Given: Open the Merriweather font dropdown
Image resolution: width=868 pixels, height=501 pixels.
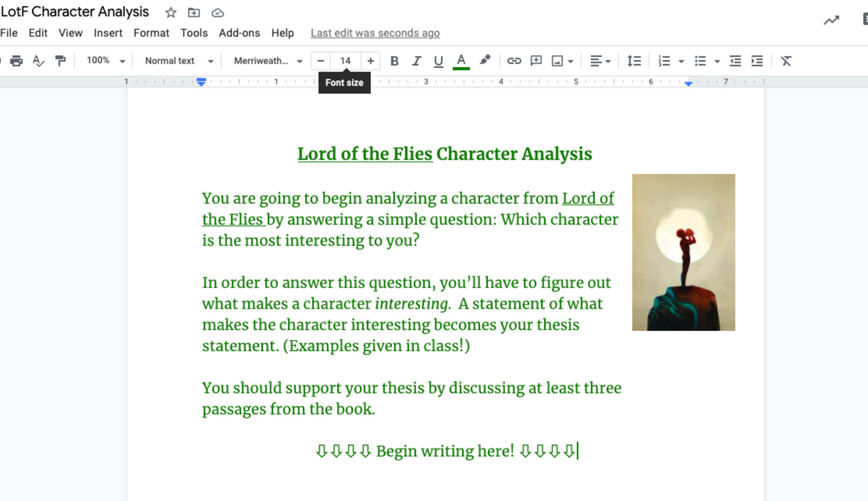Looking at the screenshot, I should [268, 61].
